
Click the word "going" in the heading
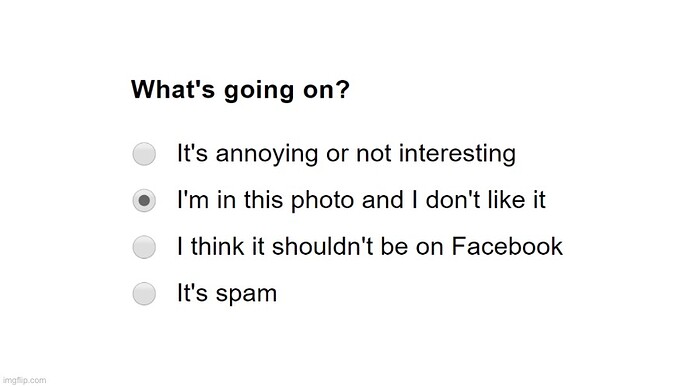point(259,92)
